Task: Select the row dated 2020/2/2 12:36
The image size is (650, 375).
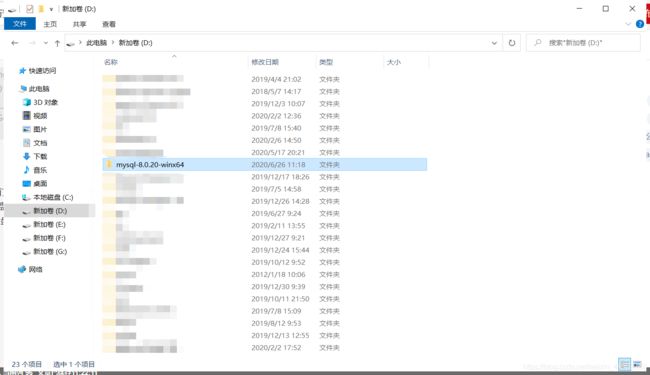Action: point(265,116)
